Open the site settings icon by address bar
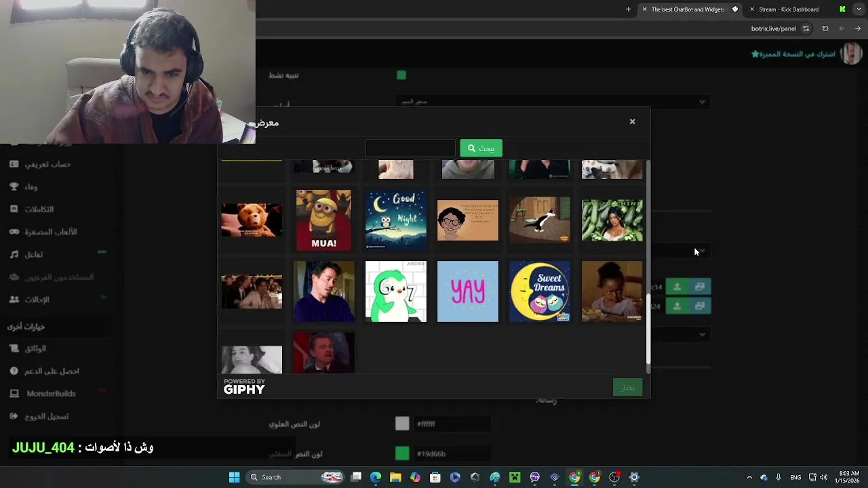Viewport: 868px width, 488px height. (806, 28)
